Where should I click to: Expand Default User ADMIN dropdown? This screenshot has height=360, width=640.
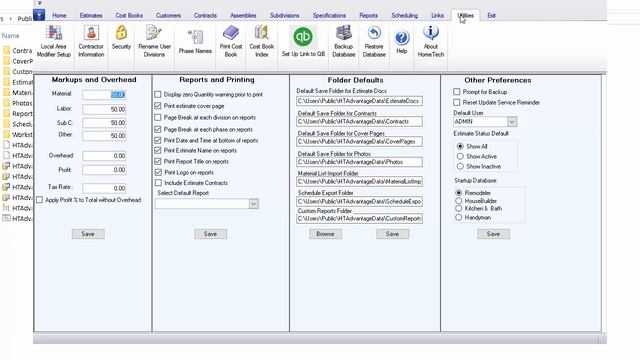point(512,122)
